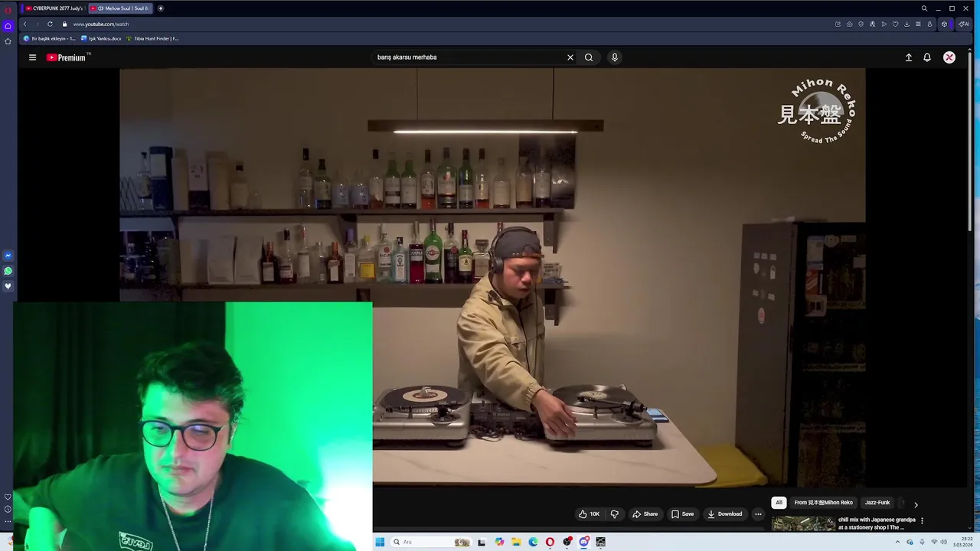Start voice search with microphone

(x=614, y=57)
